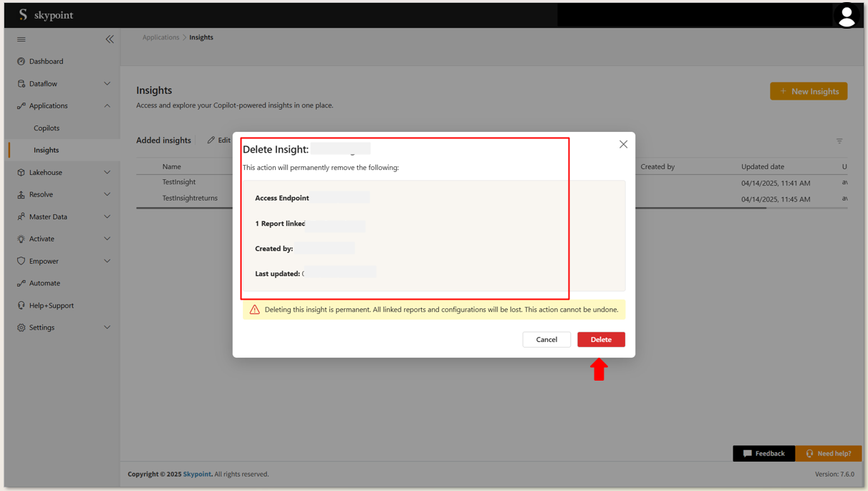This screenshot has width=868, height=491.
Task: Click the filter icon above the table
Action: (839, 141)
